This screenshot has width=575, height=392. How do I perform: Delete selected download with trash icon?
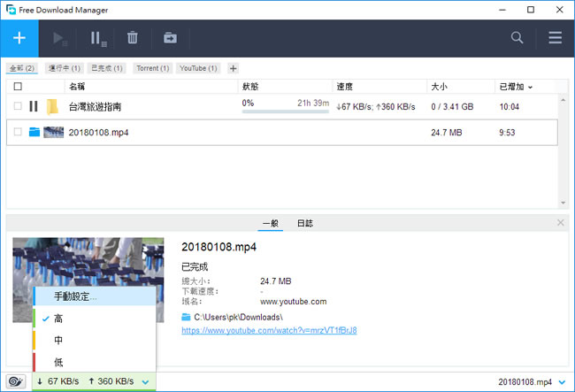tap(133, 38)
